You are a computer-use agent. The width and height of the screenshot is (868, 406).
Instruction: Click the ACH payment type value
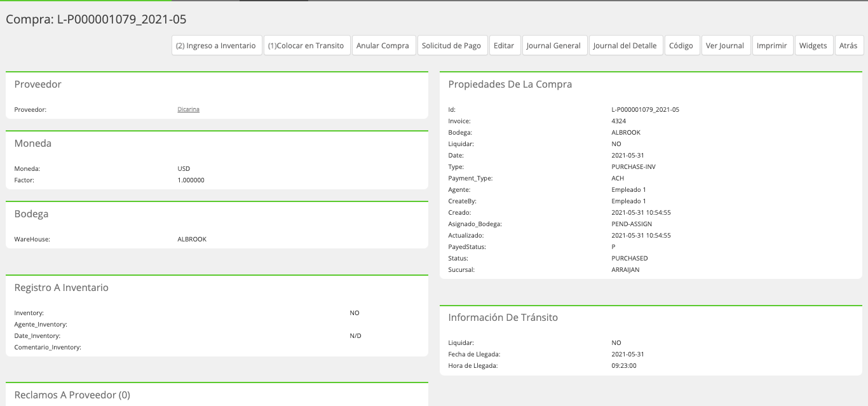tap(618, 178)
